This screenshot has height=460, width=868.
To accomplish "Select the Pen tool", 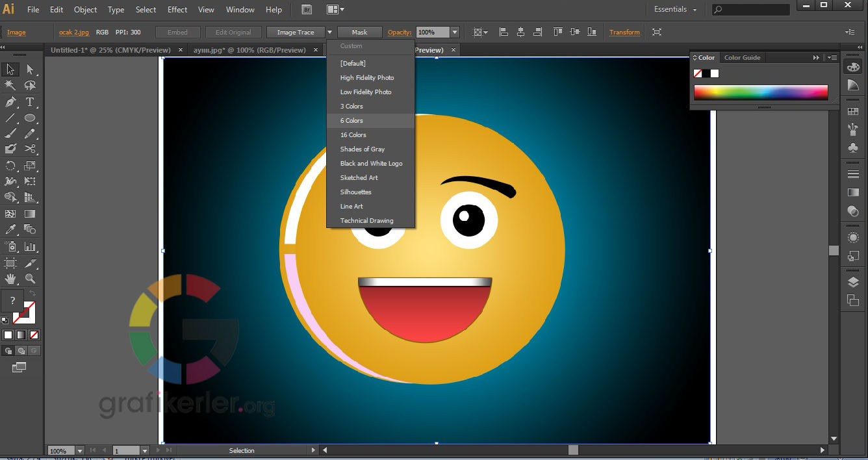I will point(10,102).
